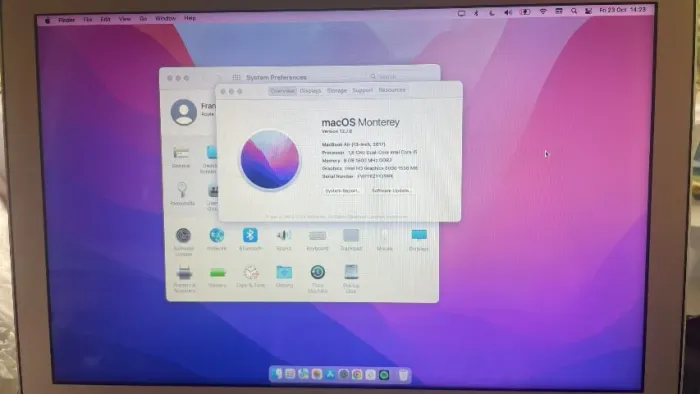Open the Finder menu
700x394 pixels.
coord(67,20)
